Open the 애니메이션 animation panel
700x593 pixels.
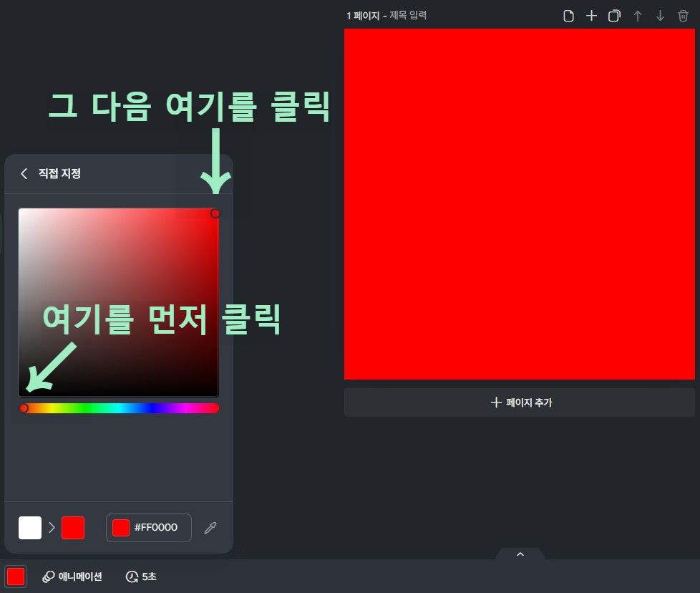pyautogui.click(x=72, y=577)
